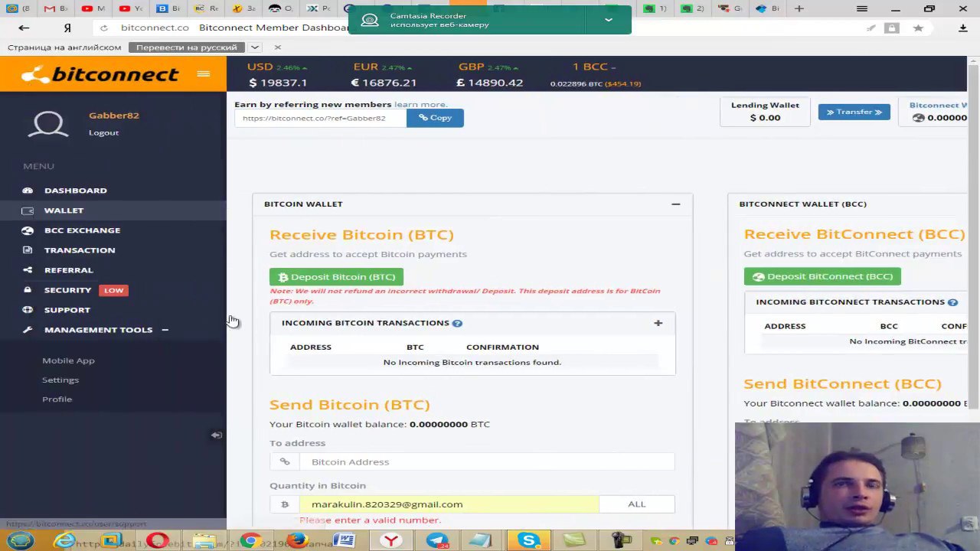Click the Yandex home icon in toolbar
The image size is (980, 551).
point(67,28)
